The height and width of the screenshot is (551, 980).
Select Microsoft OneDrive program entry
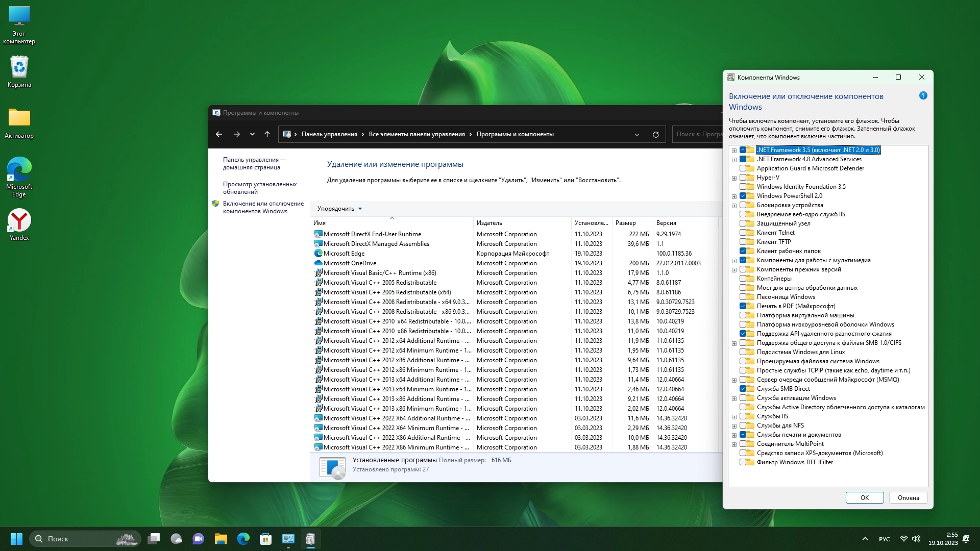tap(350, 263)
